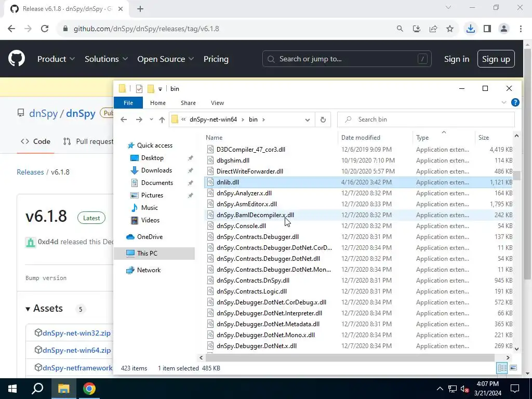Close the Release v6.1.8 tab

(x=121, y=9)
